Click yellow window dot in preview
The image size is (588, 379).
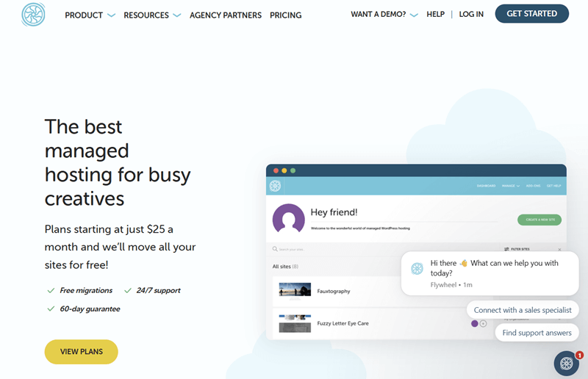(284, 170)
